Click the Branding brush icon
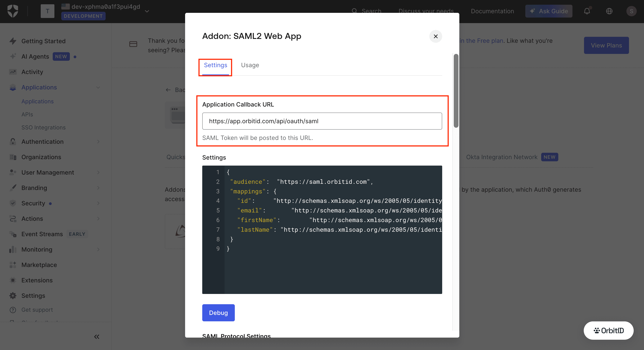644x350 pixels. click(13, 188)
